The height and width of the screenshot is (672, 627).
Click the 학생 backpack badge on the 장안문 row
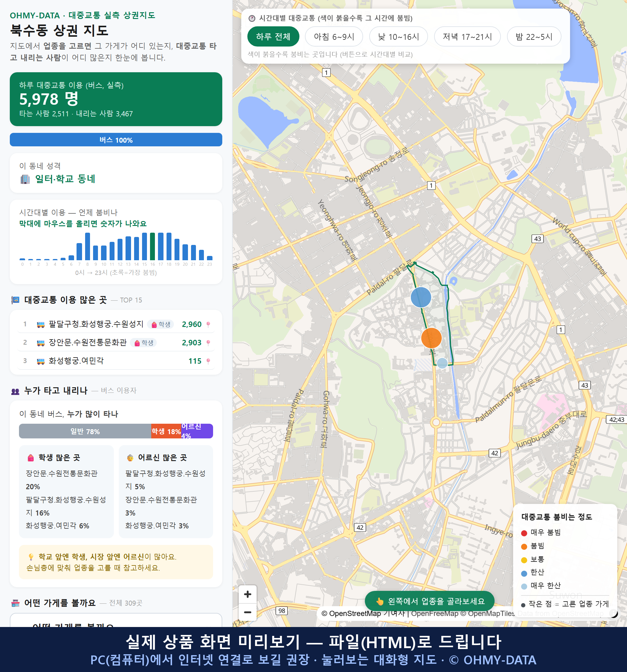[144, 343]
